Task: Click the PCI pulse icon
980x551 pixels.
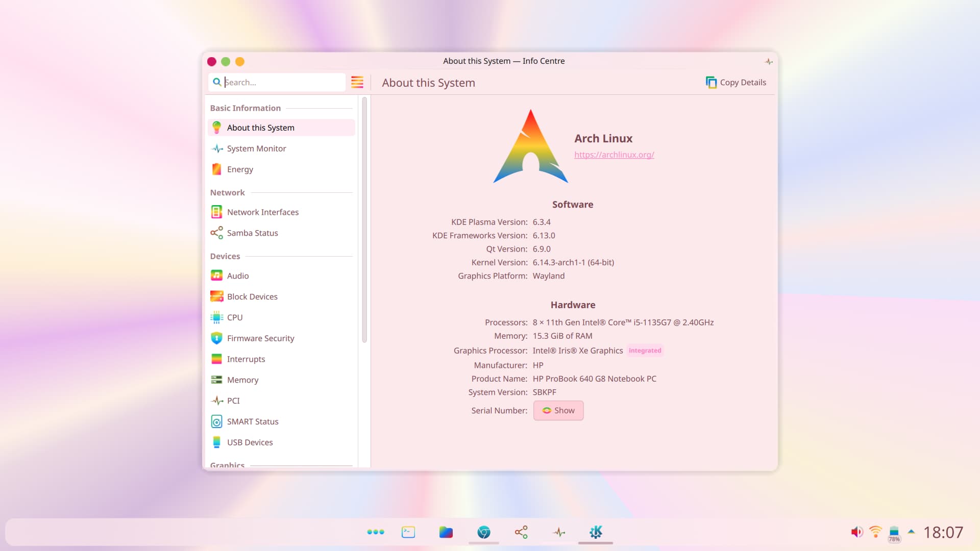Action: [216, 400]
